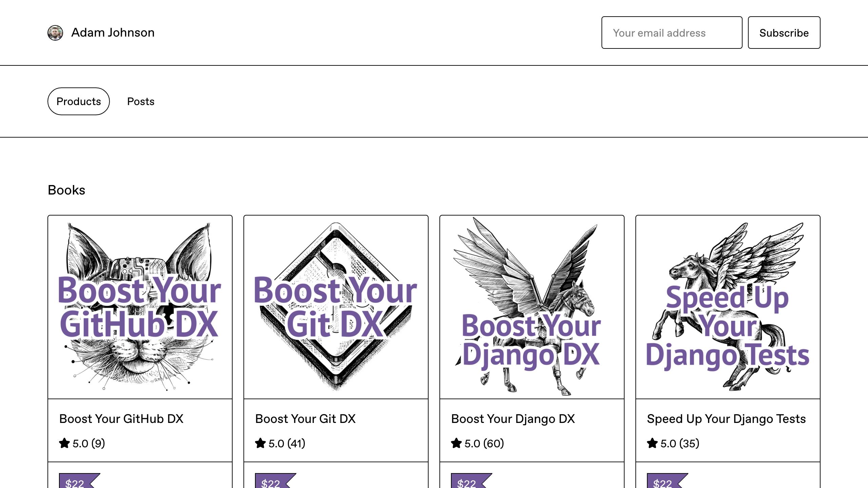
Task: Click the star icon under Speed Up Your Django Tests
Action: [652, 443]
